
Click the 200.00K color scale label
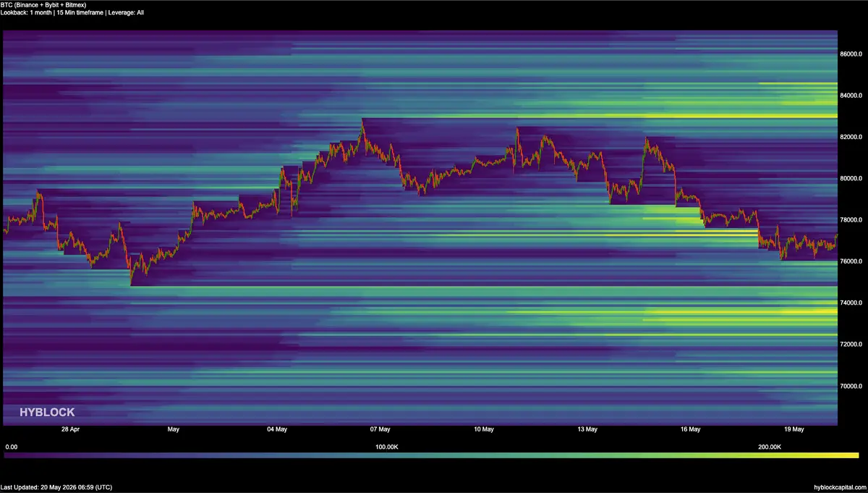click(x=769, y=447)
